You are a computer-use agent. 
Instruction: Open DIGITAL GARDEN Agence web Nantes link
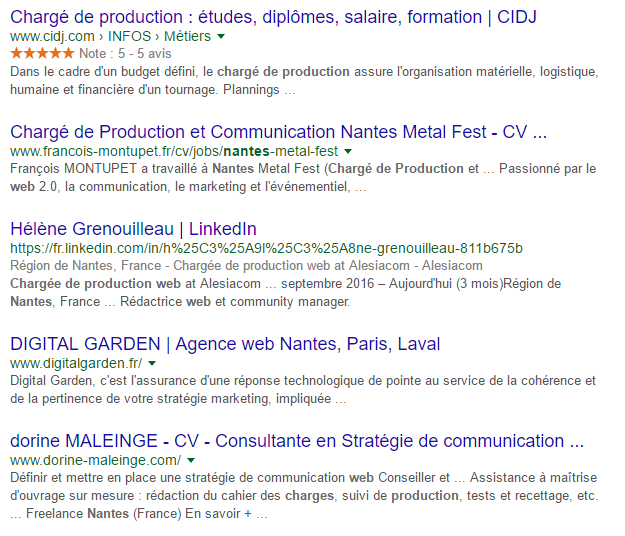(225, 344)
